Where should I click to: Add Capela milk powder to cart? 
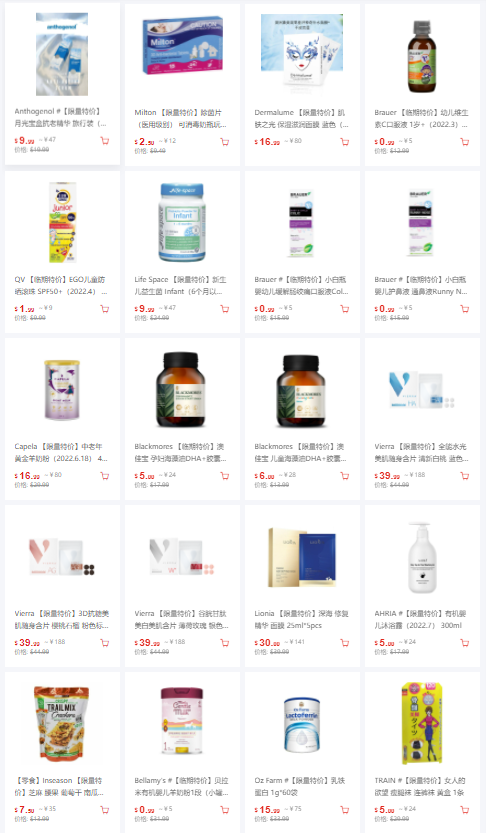pos(105,475)
